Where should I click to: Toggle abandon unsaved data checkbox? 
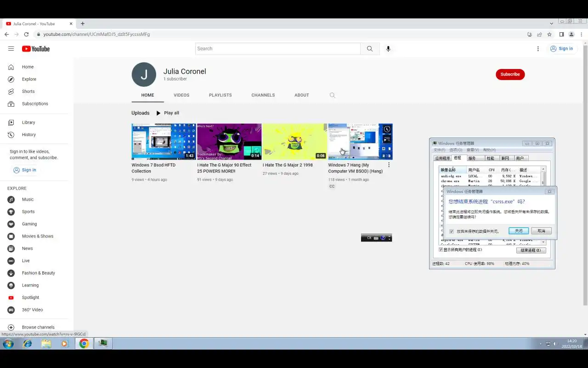pyautogui.click(x=452, y=231)
